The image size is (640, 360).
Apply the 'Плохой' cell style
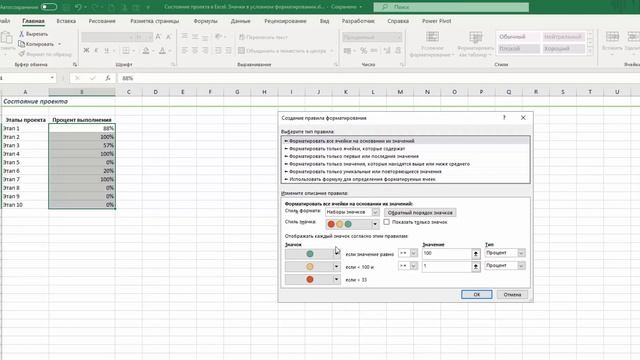click(518, 49)
